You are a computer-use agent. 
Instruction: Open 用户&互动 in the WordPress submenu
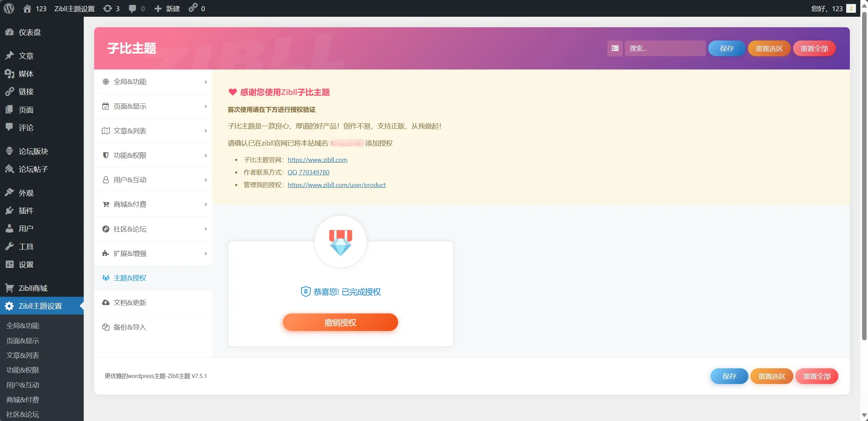[x=23, y=385]
